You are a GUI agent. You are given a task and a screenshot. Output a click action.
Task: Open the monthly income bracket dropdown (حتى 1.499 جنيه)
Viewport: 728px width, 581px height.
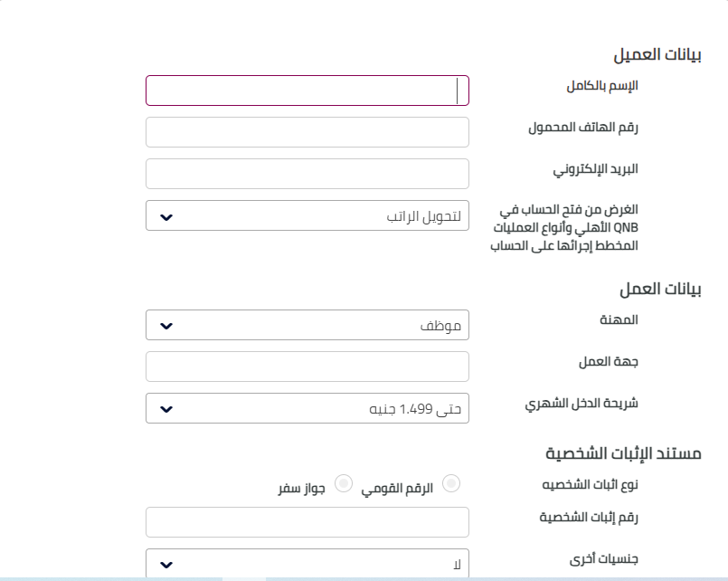[307, 408]
